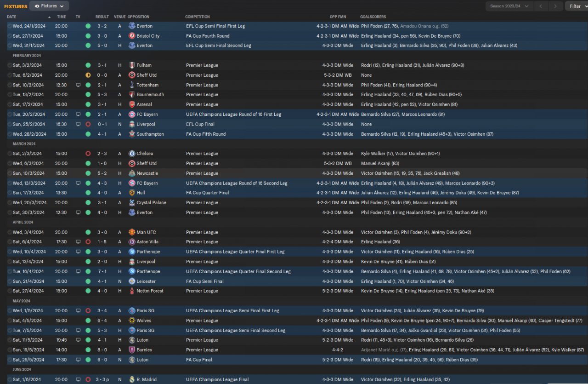Select the 7 - 1 result against Parthenope
Screen dimensions: 588x384
tap(102, 271)
